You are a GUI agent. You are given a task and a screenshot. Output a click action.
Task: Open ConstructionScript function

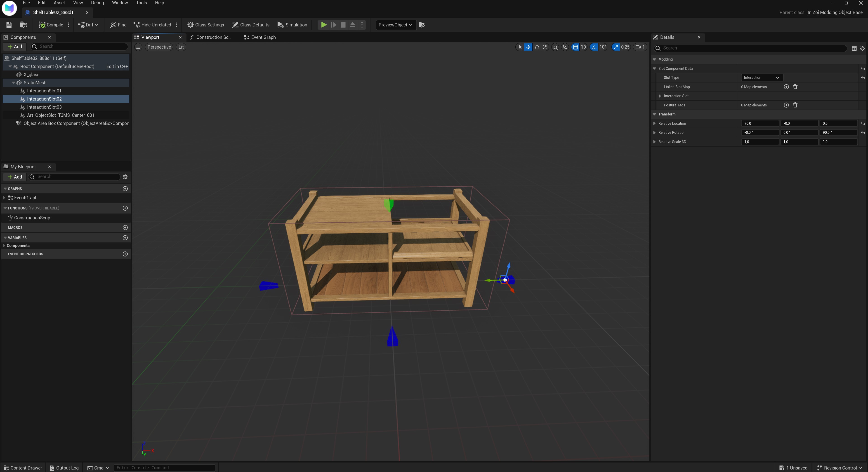(33, 218)
